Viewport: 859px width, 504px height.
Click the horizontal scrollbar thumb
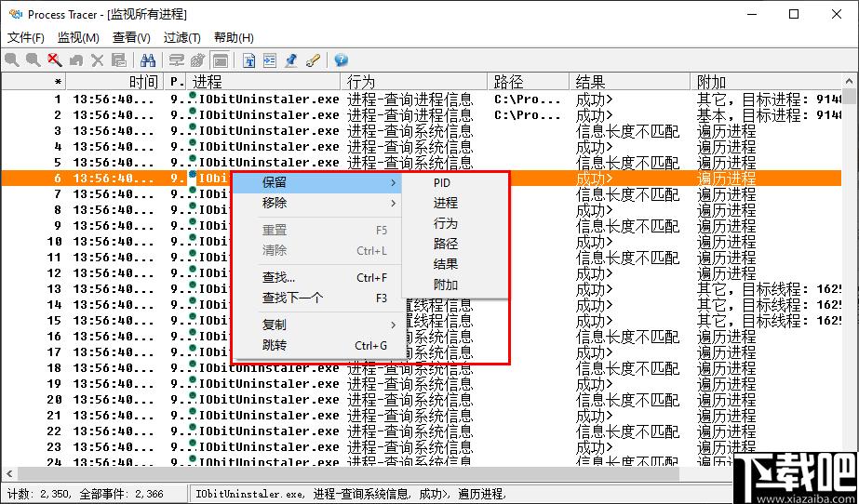(x=347, y=473)
